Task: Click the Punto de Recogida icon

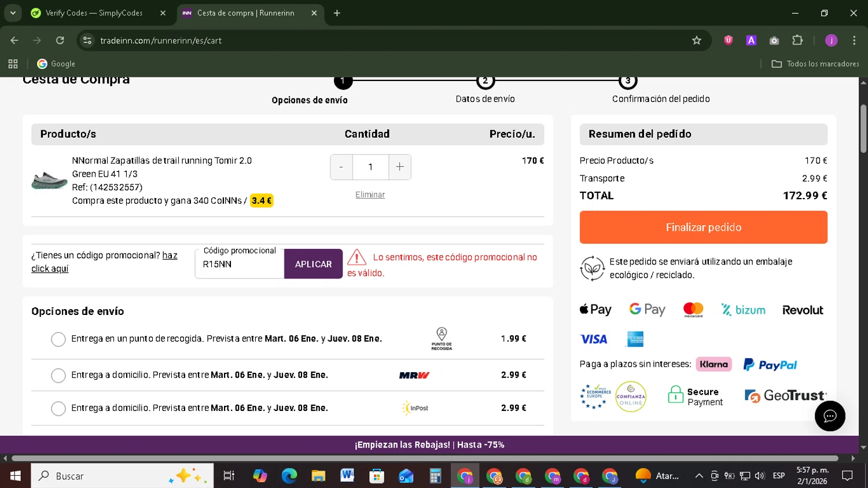Action: click(442, 339)
